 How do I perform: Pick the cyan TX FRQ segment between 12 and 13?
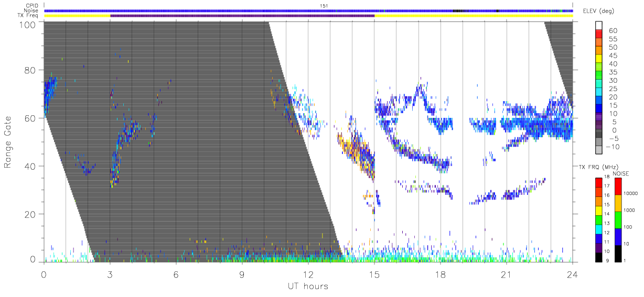coord(598,229)
